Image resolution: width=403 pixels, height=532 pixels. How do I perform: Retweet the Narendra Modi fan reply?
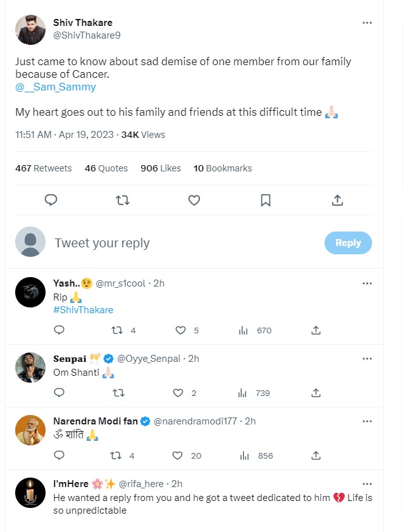117,455
